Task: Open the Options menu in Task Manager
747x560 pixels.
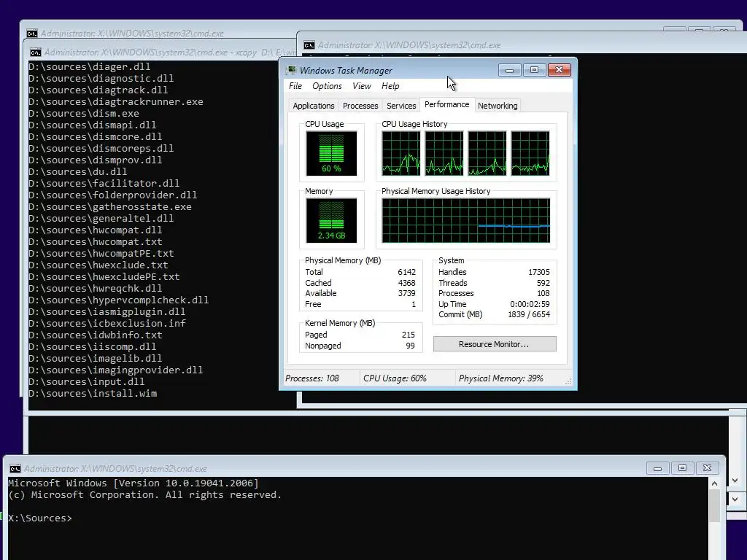Action: pyautogui.click(x=327, y=86)
